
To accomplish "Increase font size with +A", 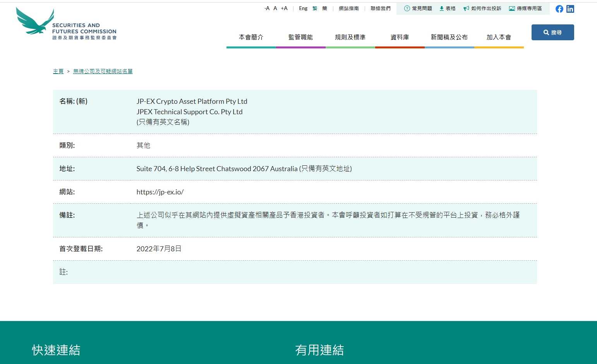I will pos(284,8).
